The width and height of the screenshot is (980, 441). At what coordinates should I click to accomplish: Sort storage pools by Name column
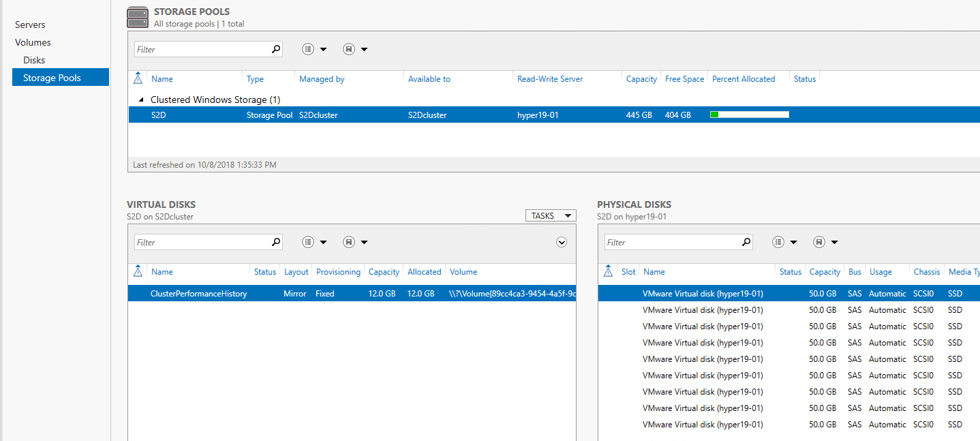point(162,79)
